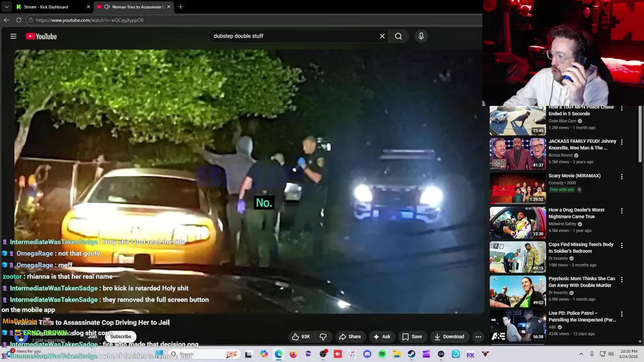Clear the YouTube search text

tap(382, 36)
